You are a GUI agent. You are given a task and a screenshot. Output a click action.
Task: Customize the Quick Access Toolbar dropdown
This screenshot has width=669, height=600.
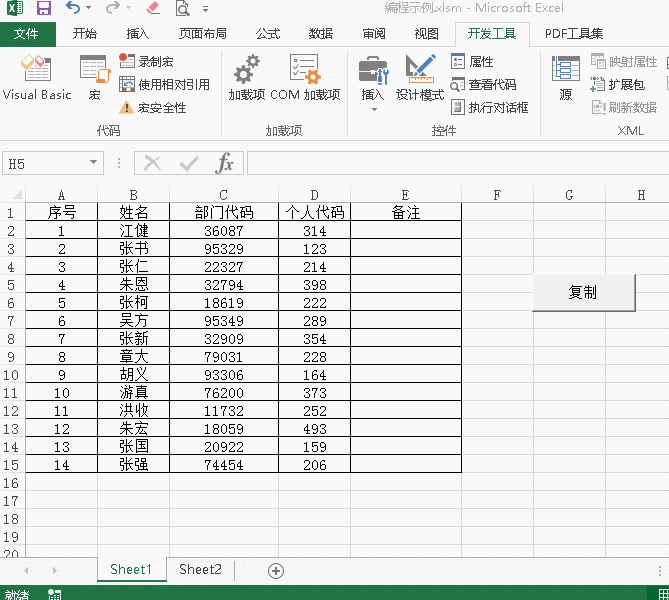[206, 9]
